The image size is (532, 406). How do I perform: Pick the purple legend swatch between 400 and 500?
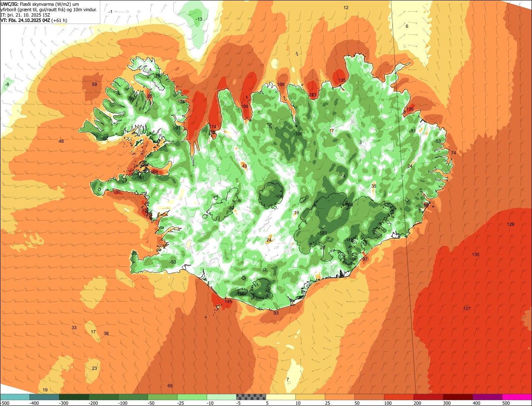click(x=487, y=397)
